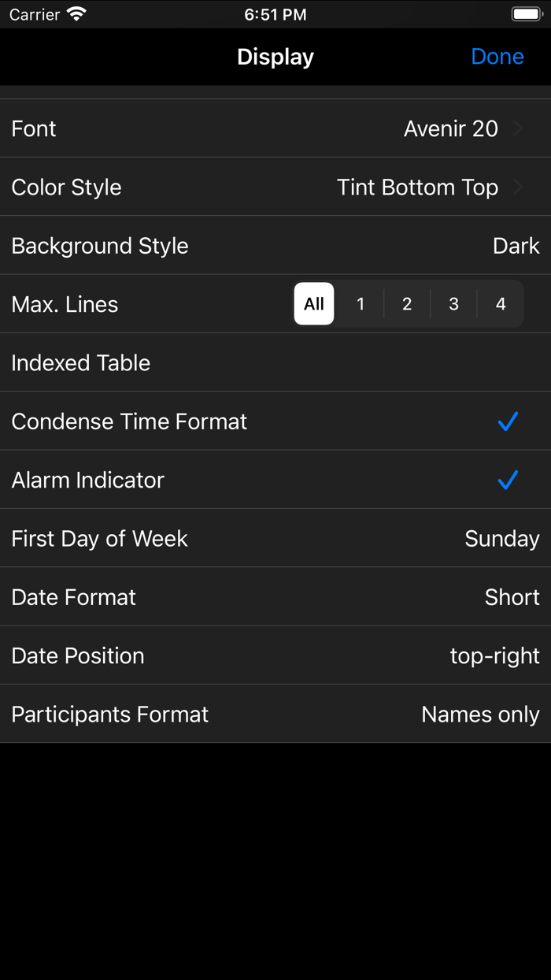551x980 pixels.
Task: Tap the Condense Time Format checkmark icon
Action: 508,421
